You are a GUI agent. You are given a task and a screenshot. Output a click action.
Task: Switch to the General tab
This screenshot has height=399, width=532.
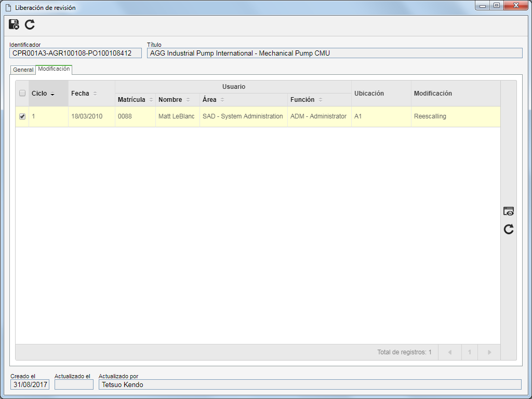[x=23, y=70]
